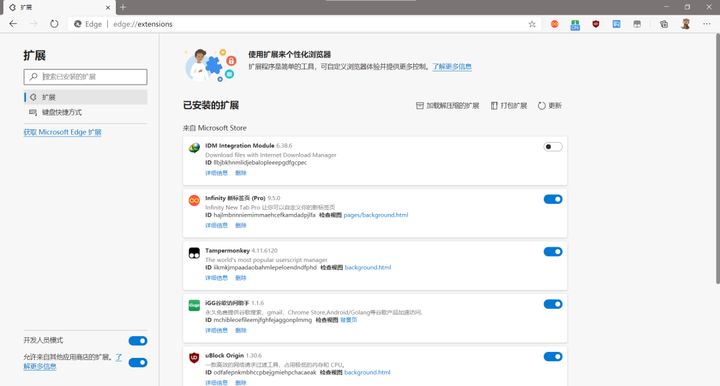
Task: Open the Edge settings and more menu
Action: (706, 24)
